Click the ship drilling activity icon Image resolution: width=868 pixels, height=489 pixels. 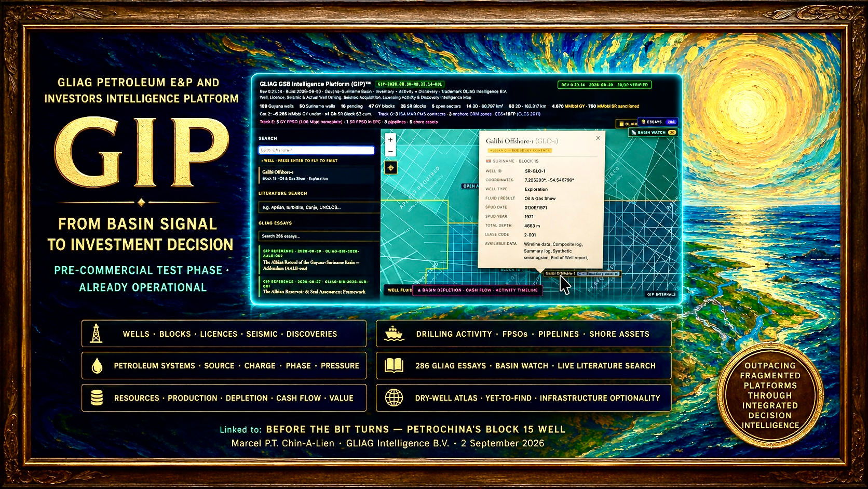click(x=394, y=334)
